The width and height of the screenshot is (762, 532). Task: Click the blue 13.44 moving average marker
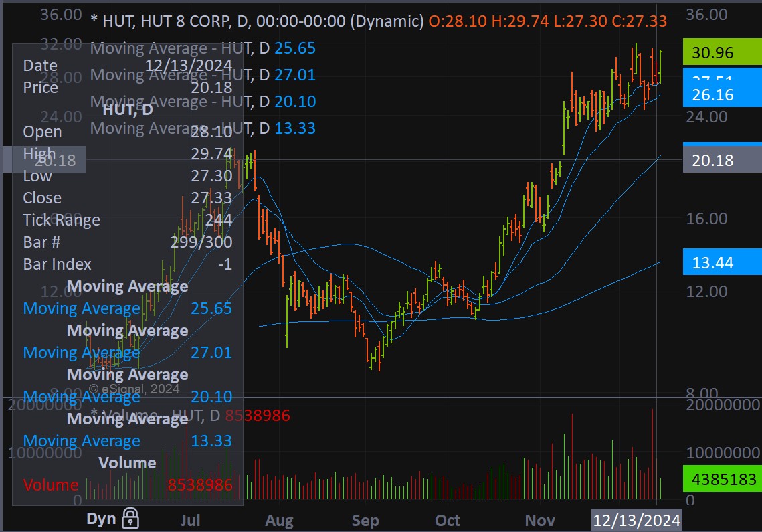coord(722,262)
